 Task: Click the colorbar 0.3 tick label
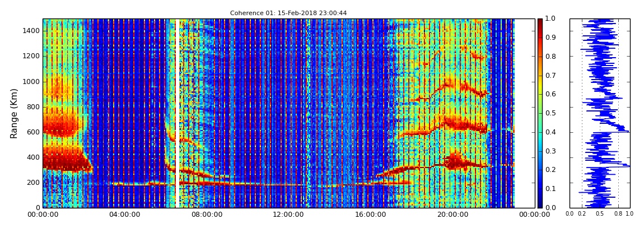[550, 151]
